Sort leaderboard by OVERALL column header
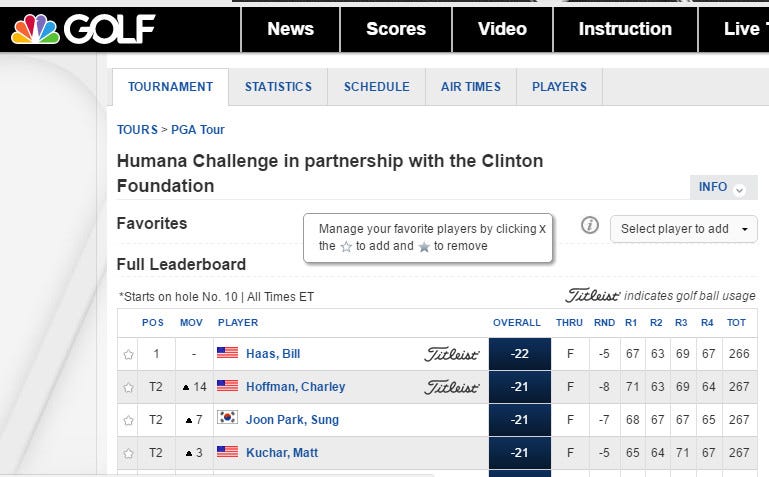 pyautogui.click(x=516, y=323)
